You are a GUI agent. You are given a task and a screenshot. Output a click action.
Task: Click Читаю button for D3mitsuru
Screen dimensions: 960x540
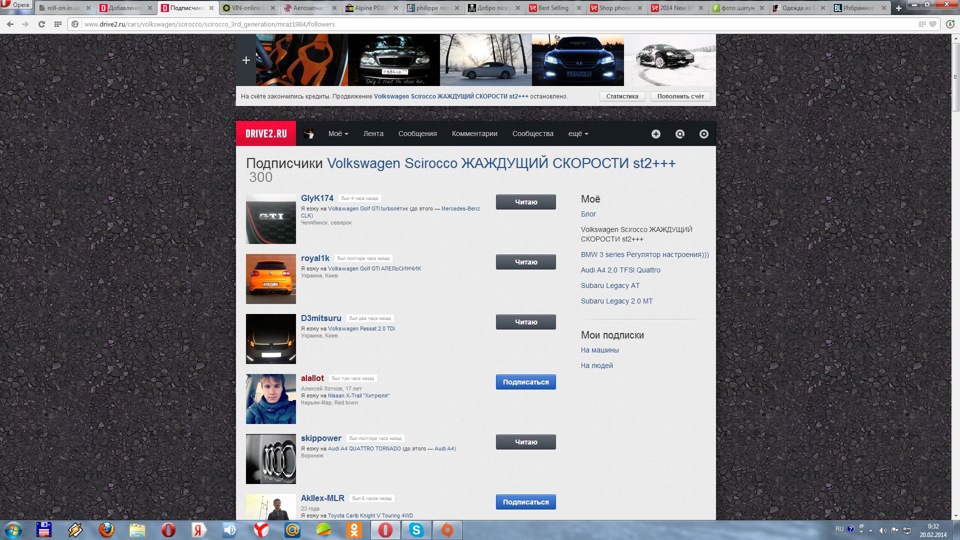(x=526, y=321)
